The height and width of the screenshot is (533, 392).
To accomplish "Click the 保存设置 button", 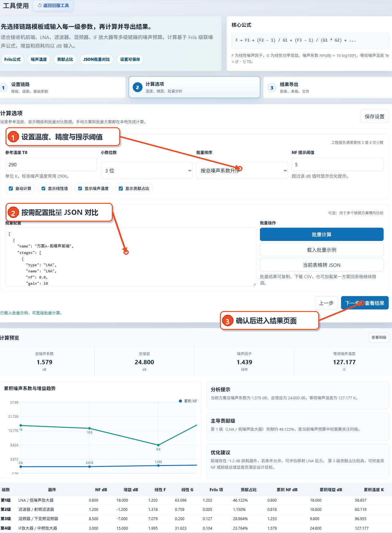I will (x=374, y=116).
